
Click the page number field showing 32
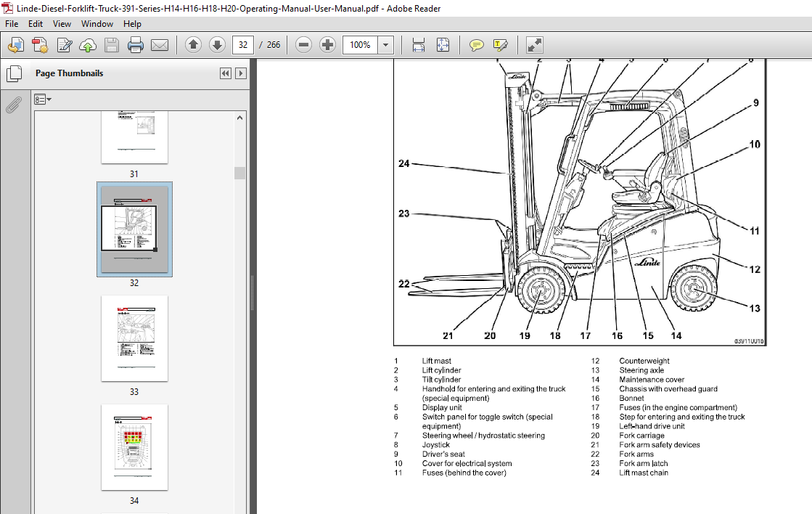pyautogui.click(x=243, y=45)
